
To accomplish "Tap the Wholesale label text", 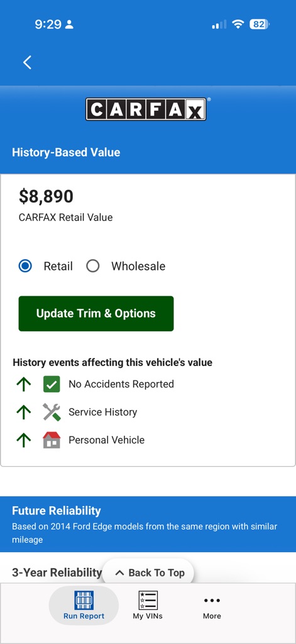I will (x=138, y=266).
